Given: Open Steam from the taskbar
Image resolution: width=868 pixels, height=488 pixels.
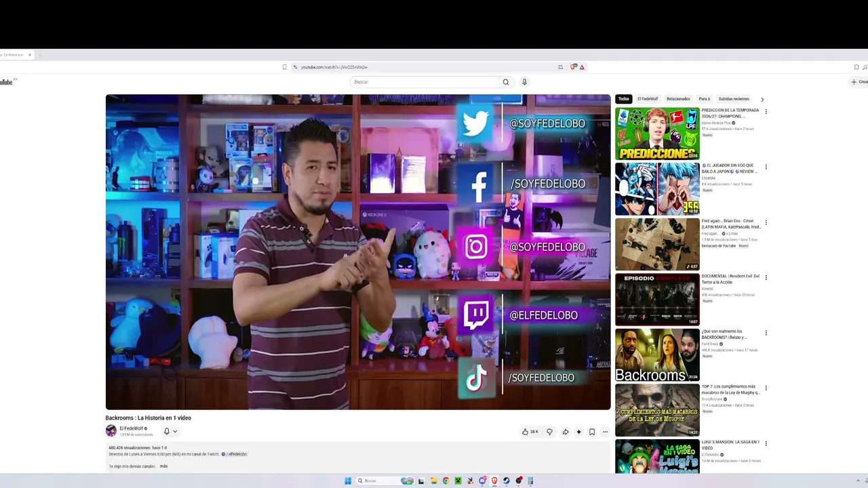Looking at the screenshot, I should pyautogui.click(x=507, y=481).
